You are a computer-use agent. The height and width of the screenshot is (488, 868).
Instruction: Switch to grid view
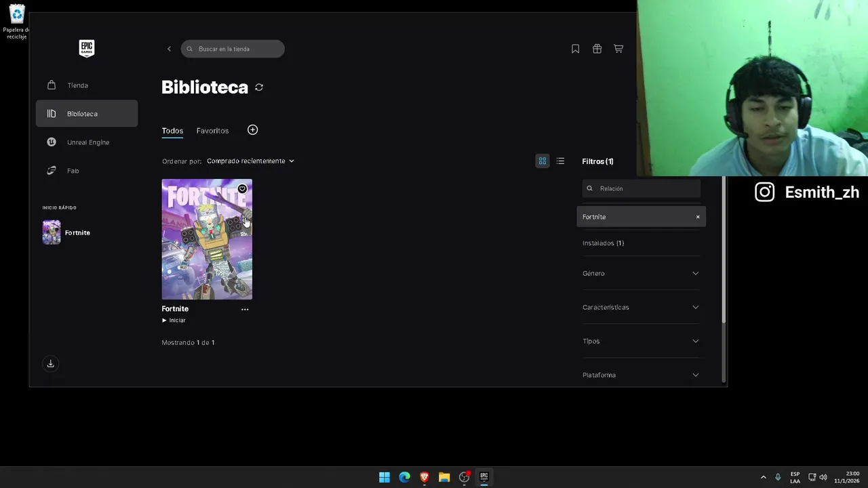542,161
